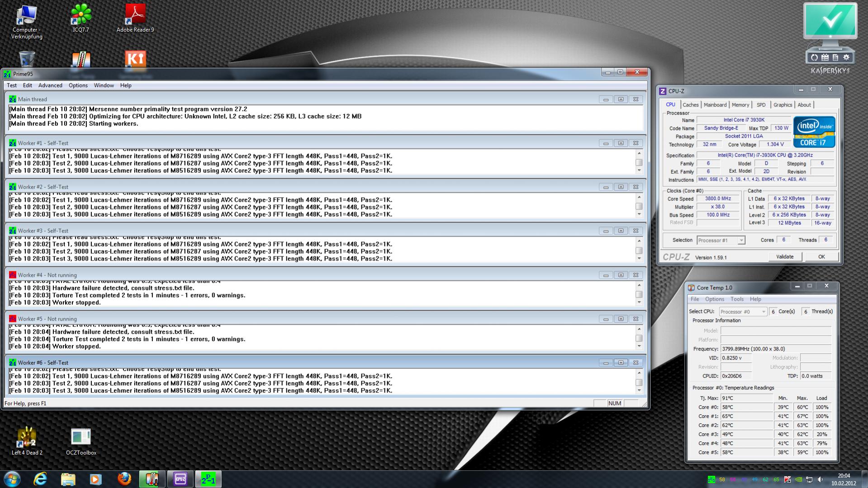Click the Kaspersky gadget update arrows icon

[814, 57]
